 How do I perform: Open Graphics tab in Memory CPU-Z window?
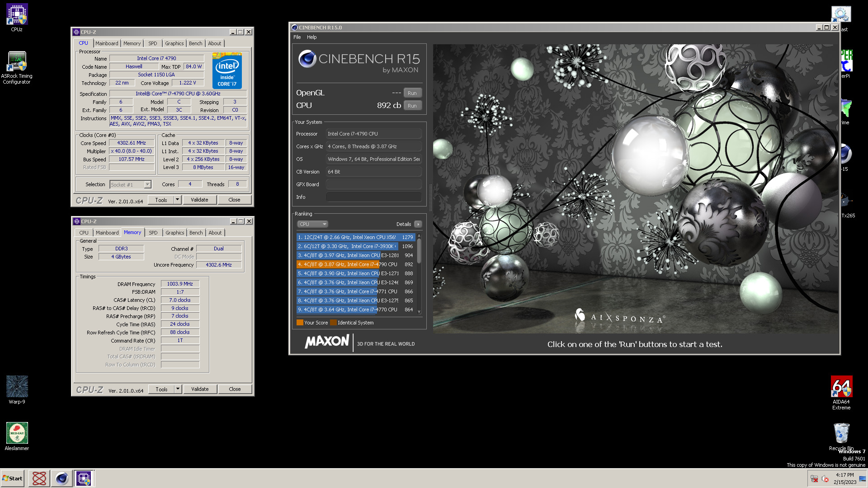[175, 233]
